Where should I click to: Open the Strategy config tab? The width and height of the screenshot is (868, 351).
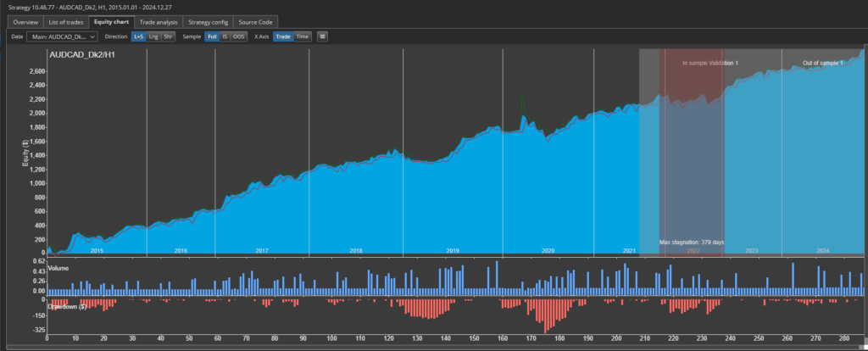coord(208,22)
